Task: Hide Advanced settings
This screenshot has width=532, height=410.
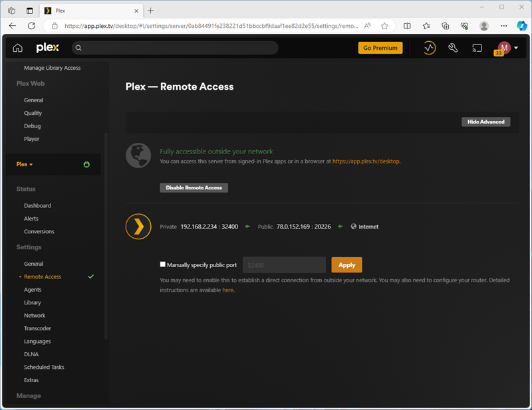Action: pos(485,122)
